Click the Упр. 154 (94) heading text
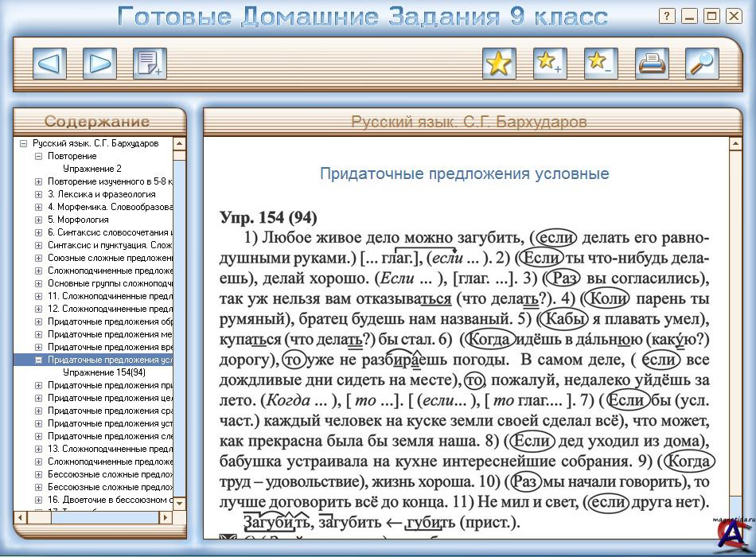The image size is (756, 557). (x=268, y=217)
